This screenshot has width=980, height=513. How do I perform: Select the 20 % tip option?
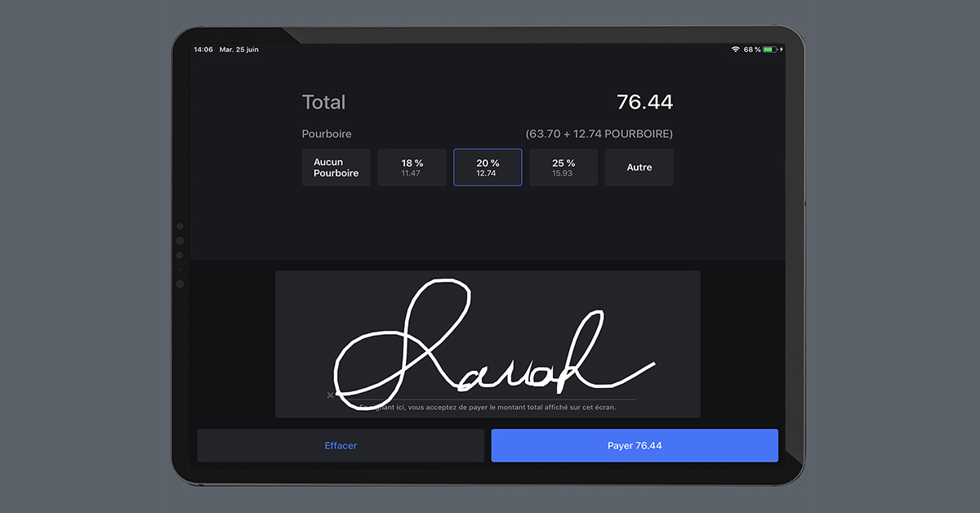488,167
